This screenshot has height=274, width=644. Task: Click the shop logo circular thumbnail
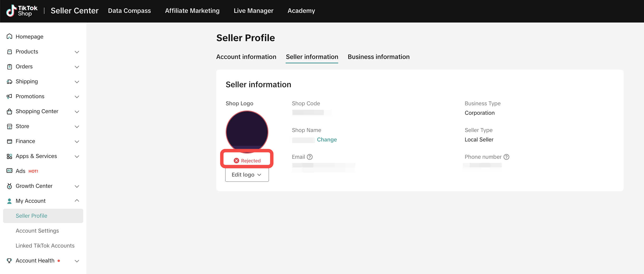[247, 131]
